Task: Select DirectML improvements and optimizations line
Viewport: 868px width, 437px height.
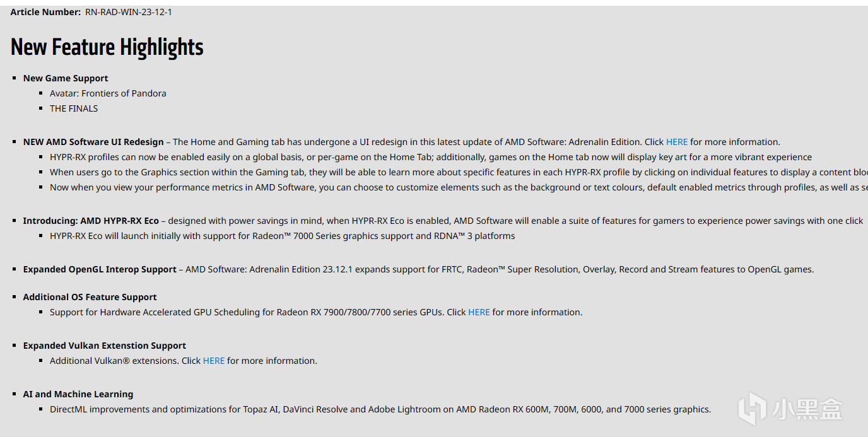Action: pyautogui.click(x=380, y=409)
